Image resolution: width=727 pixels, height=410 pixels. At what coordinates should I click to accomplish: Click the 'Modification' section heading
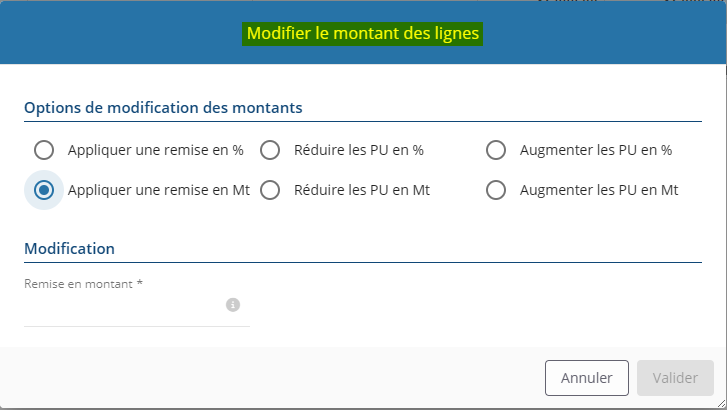click(69, 248)
